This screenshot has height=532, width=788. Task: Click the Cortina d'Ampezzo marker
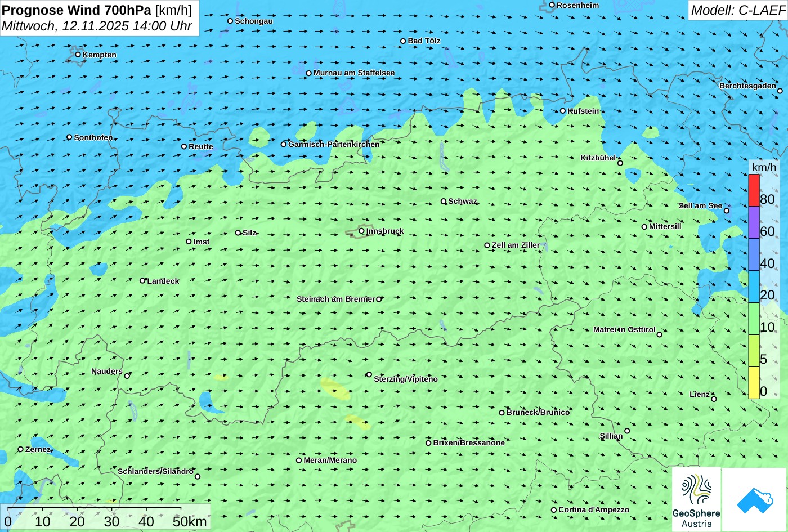(x=554, y=510)
